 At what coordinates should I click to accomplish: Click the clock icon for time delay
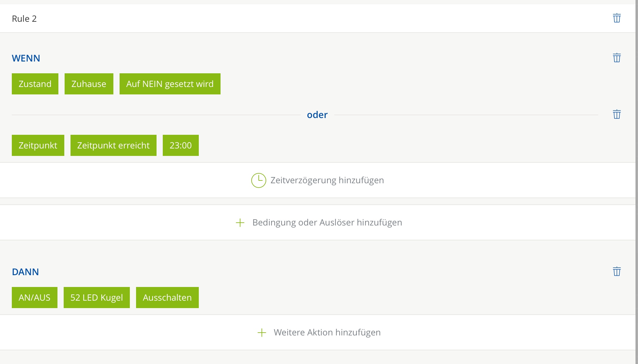tap(258, 180)
